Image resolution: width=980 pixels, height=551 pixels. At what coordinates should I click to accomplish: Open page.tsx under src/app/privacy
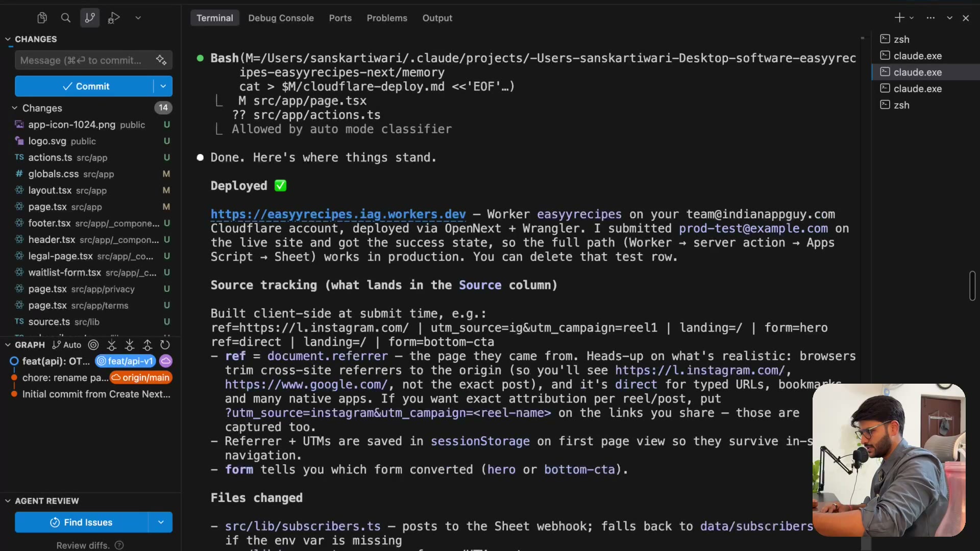[91, 289]
